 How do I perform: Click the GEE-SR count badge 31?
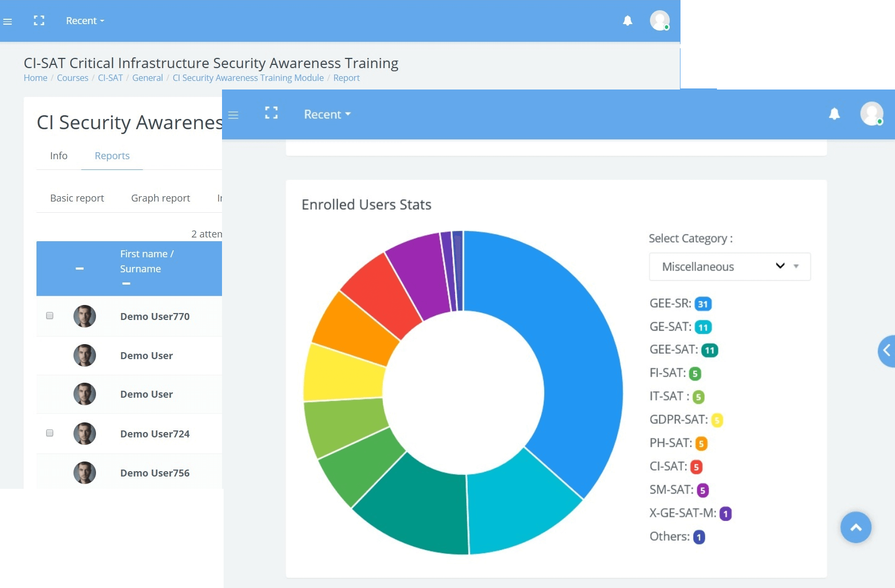click(x=703, y=304)
